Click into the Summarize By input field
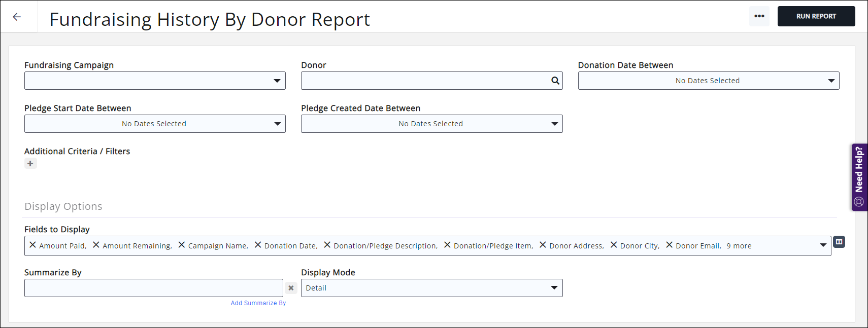This screenshot has height=328, width=868. pyautogui.click(x=153, y=288)
